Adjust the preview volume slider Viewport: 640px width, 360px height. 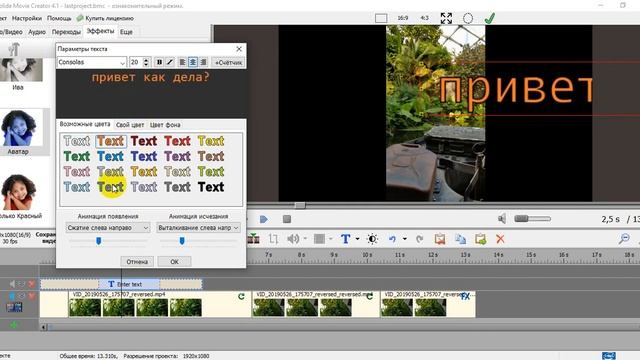click(533, 219)
